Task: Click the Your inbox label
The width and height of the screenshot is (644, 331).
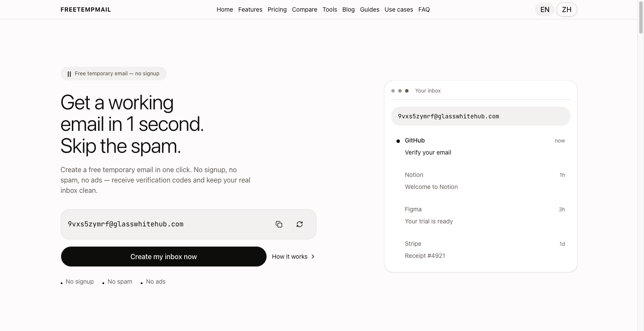Action: (428, 91)
